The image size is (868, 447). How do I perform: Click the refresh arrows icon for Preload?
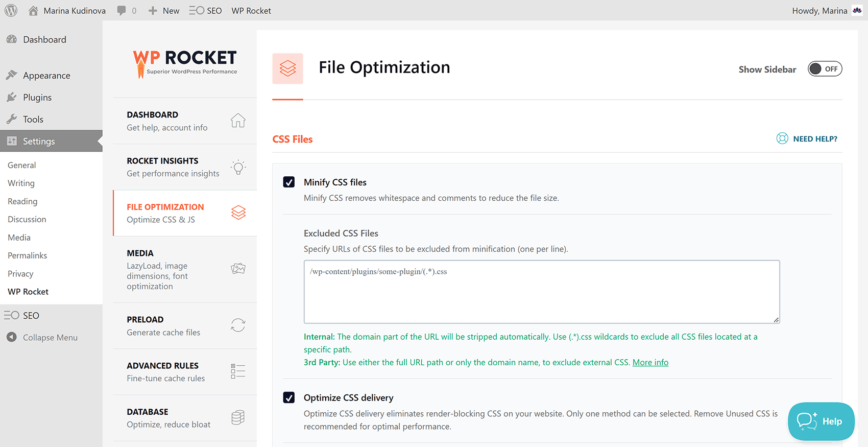tap(238, 325)
